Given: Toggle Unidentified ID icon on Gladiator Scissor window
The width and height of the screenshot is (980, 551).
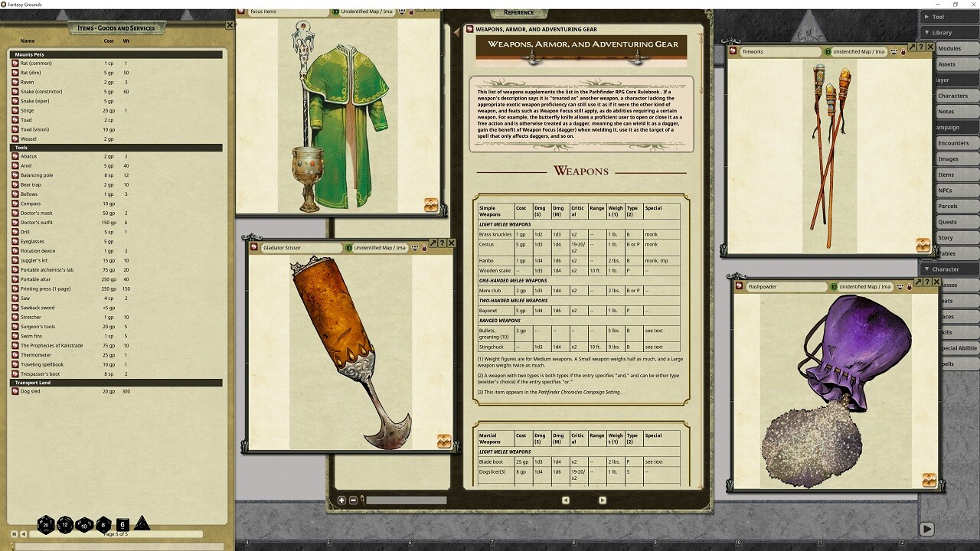Looking at the screenshot, I should click(x=350, y=248).
